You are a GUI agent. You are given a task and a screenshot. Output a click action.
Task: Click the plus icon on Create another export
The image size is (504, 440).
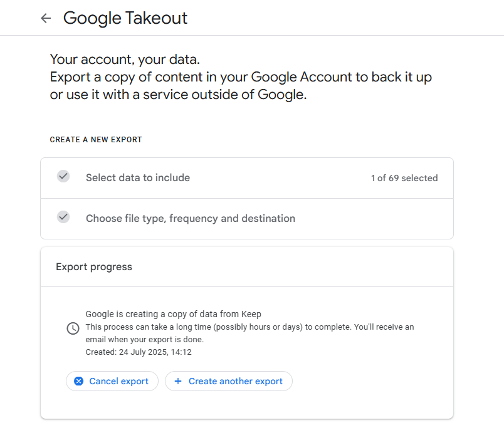pos(178,381)
